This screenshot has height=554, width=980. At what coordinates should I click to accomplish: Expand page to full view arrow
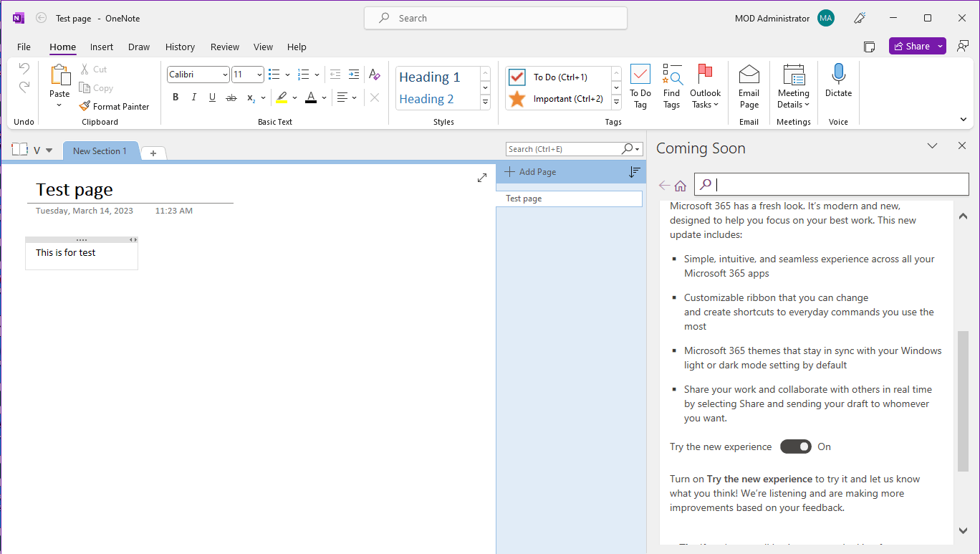point(482,178)
